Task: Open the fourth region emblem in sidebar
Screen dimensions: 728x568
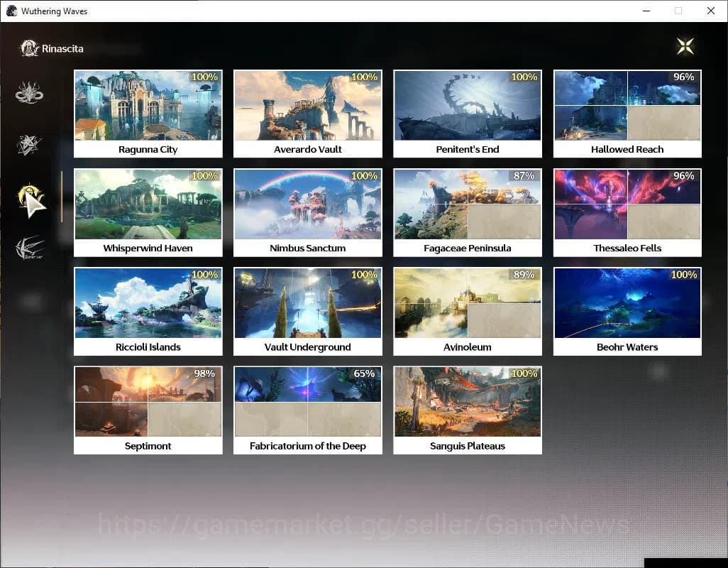Action: (29, 248)
